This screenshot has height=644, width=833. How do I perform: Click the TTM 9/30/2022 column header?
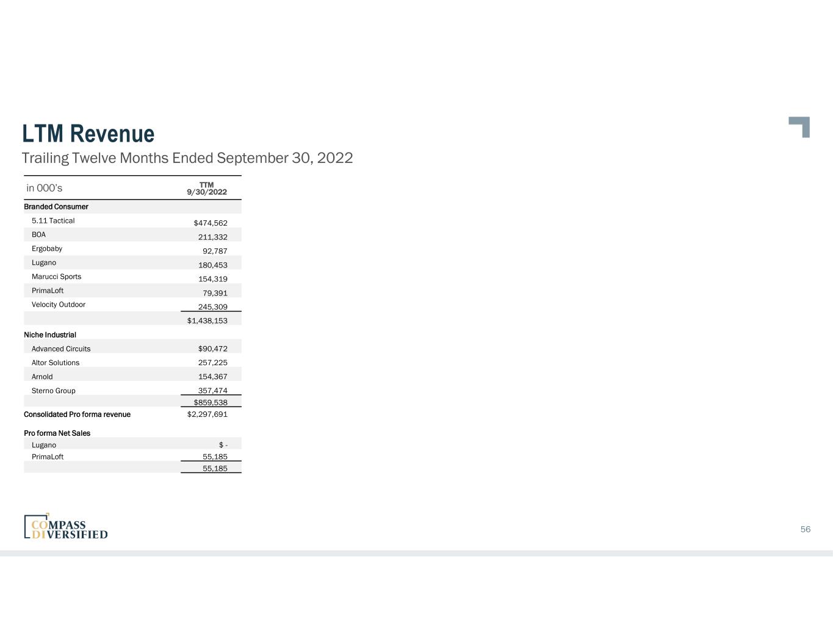point(207,189)
